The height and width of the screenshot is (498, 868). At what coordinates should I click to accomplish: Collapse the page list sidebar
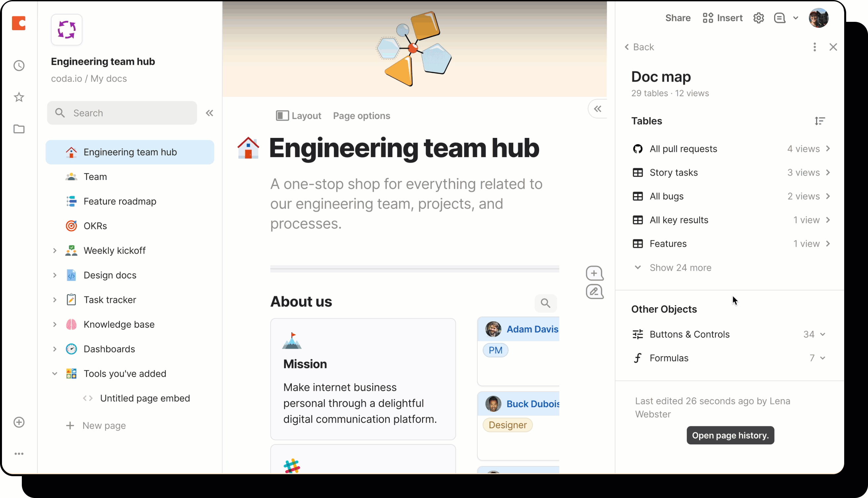(x=209, y=113)
